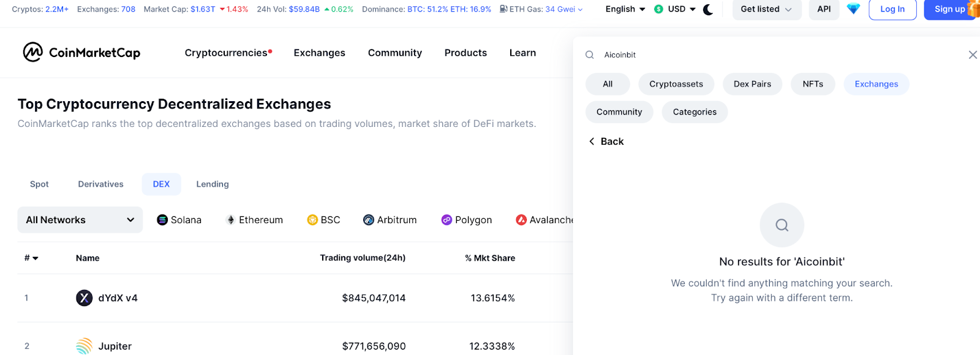
Task: Click the Trading volume(24h) column header
Action: click(x=363, y=258)
